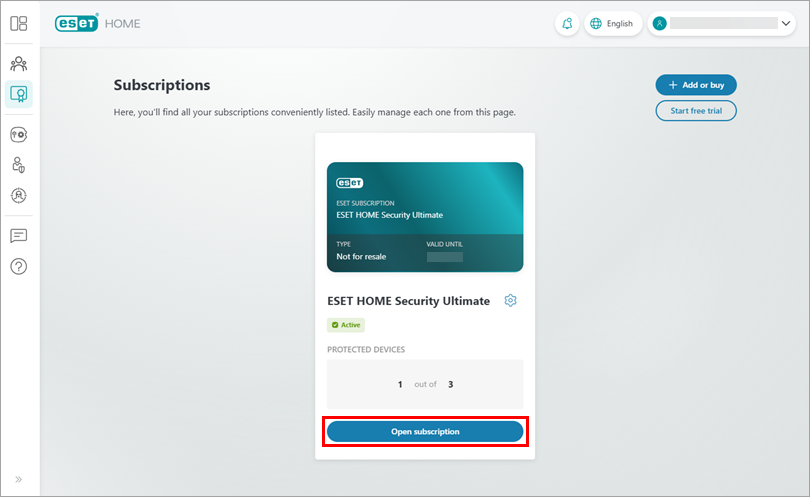Expand the sidebar with double chevron
The height and width of the screenshot is (497, 810).
point(19,479)
